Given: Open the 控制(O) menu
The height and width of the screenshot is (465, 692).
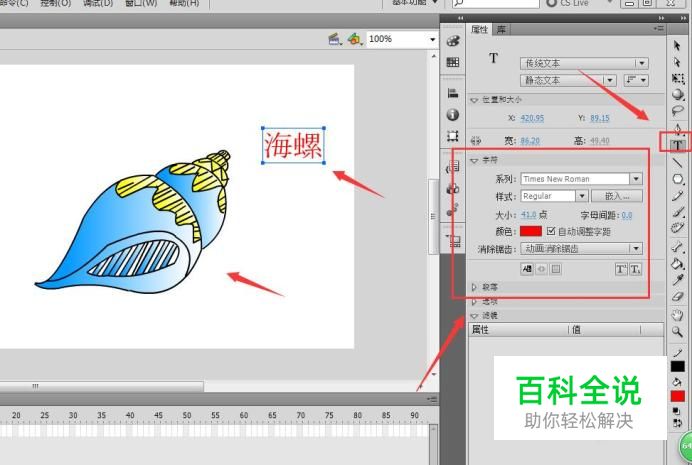Looking at the screenshot, I should (56, 3).
